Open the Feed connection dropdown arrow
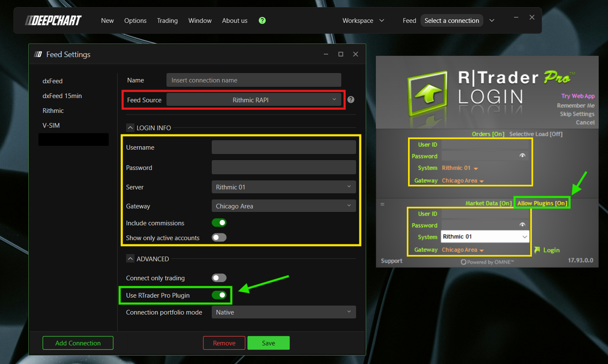This screenshot has width=608, height=364. (492, 20)
